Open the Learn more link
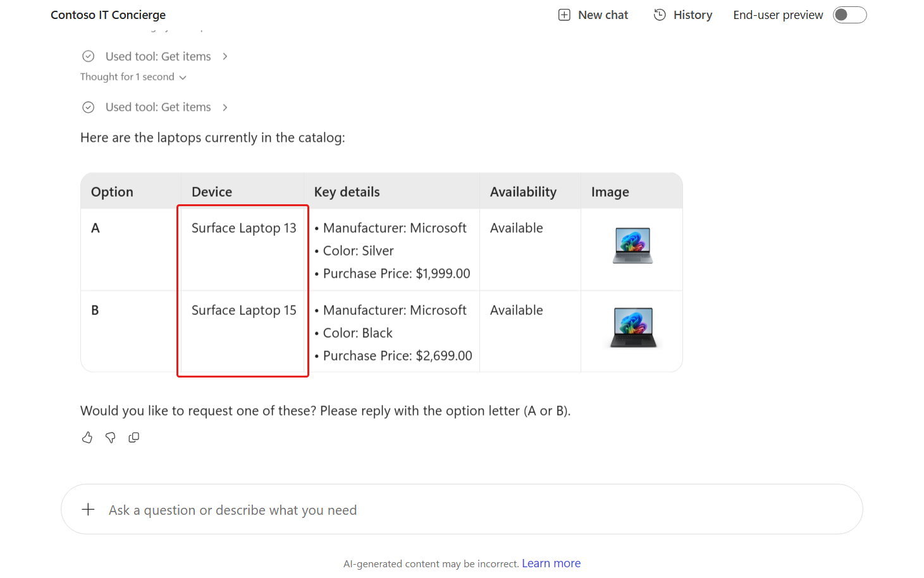The height and width of the screenshot is (578, 924). pyautogui.click(x=551, y=563)
